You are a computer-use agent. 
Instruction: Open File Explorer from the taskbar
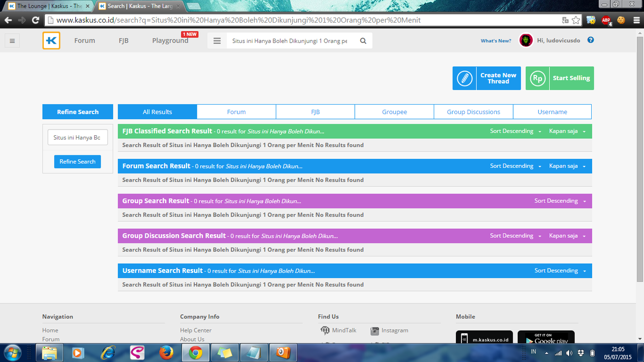[49, 353]
